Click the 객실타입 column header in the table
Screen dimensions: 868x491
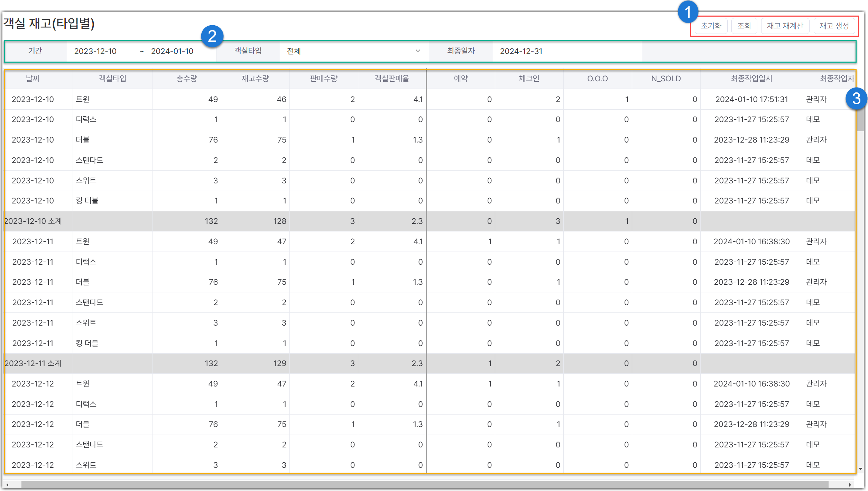point(112,79)
